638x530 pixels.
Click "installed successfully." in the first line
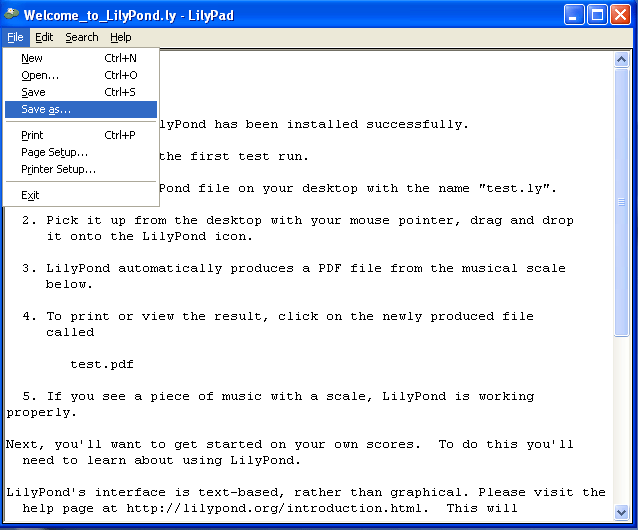[x=378, y=124]
